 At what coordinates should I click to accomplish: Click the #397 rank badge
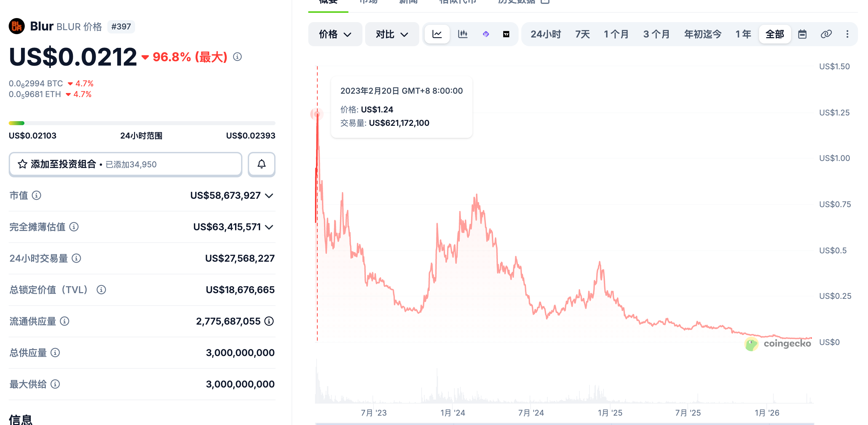pos(121,27)
